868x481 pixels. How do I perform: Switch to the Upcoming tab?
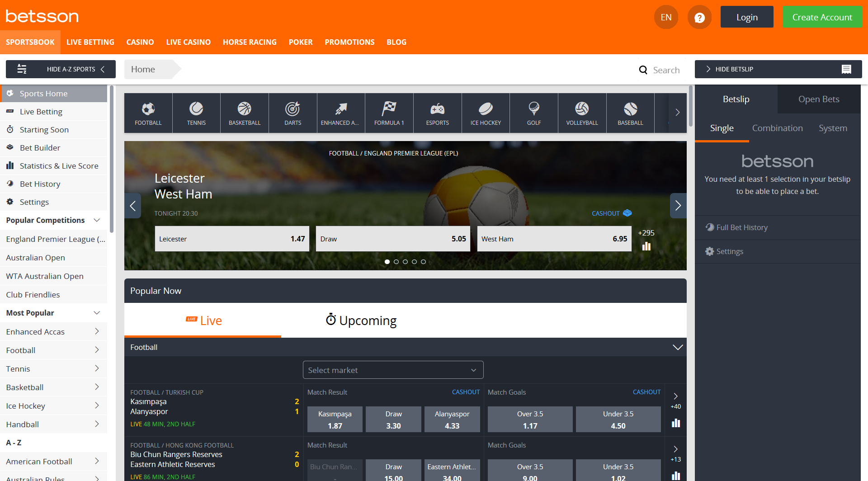tap(361, 321)
